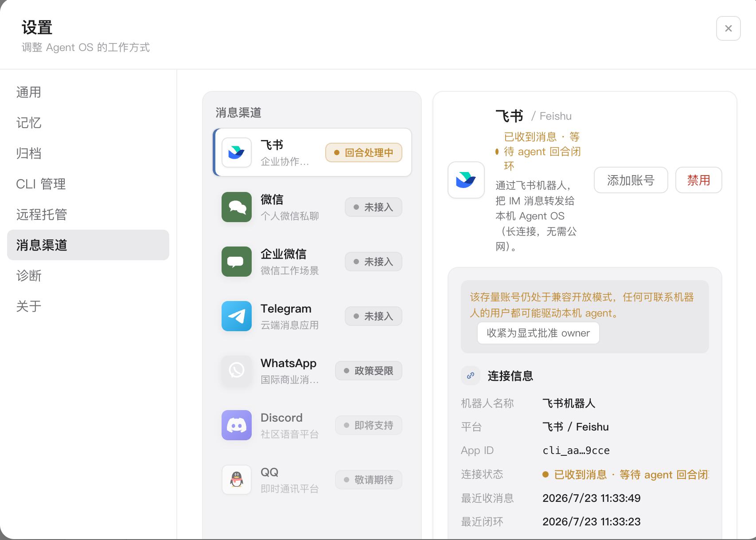756x540 pixels.
Task: Click the greyed WhatsApp phone icon
Action: pos(237,371)
